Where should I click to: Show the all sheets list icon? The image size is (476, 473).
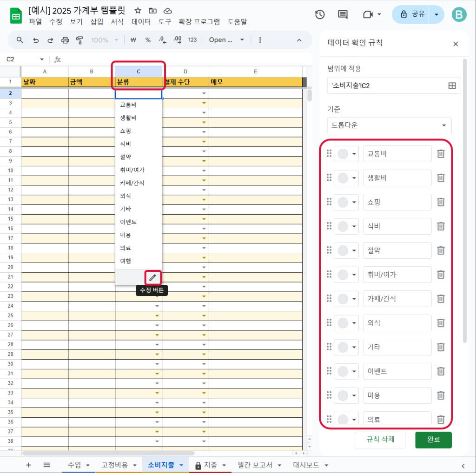[47, 465]
